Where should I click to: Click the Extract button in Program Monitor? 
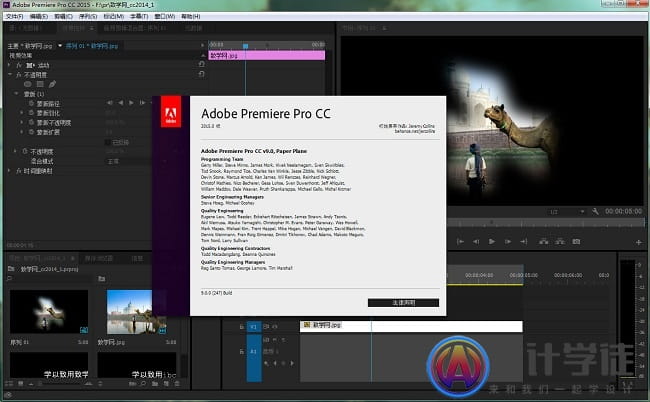pyautogui.click(x=560, y=242)
